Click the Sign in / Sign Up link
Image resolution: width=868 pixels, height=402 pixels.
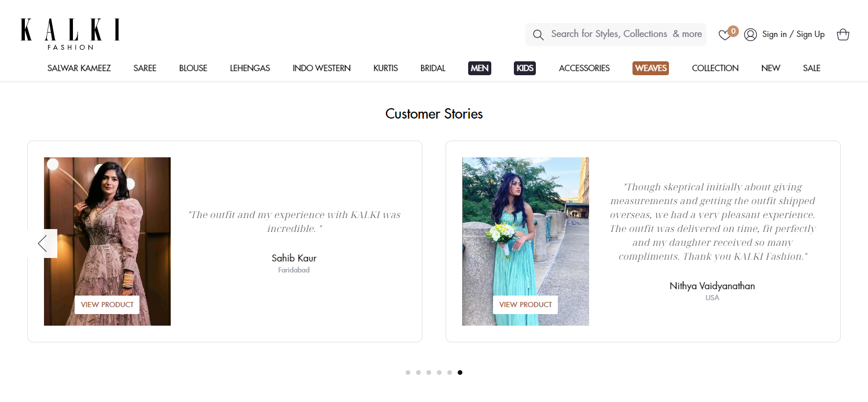pos(793,35)
